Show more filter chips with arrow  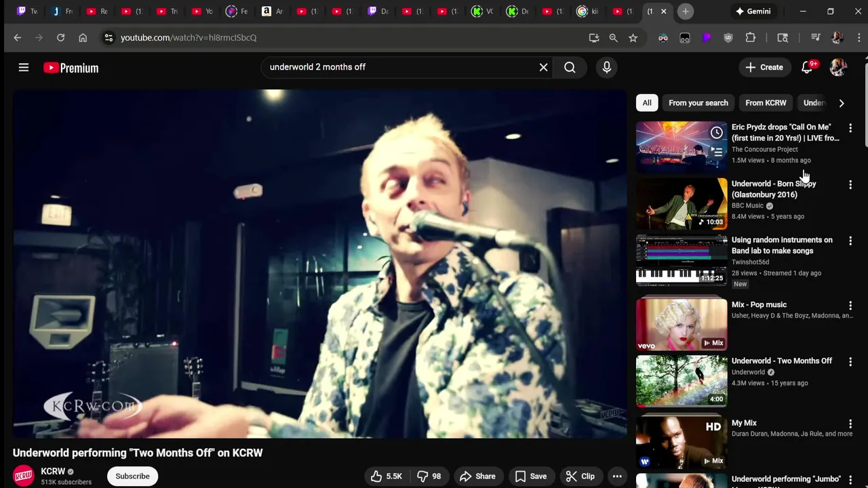coord(842,103)
